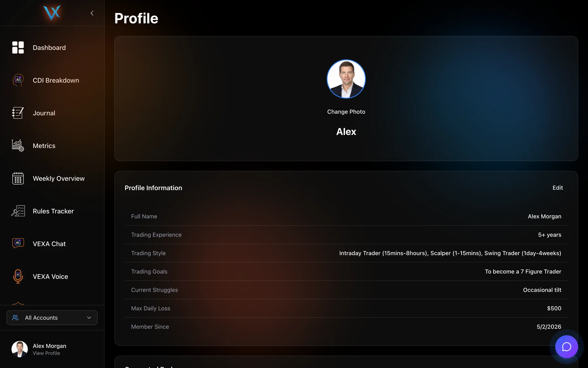Open the All Accounts dropdown
This screenshot has height=368, width=588.
point(52,318)
